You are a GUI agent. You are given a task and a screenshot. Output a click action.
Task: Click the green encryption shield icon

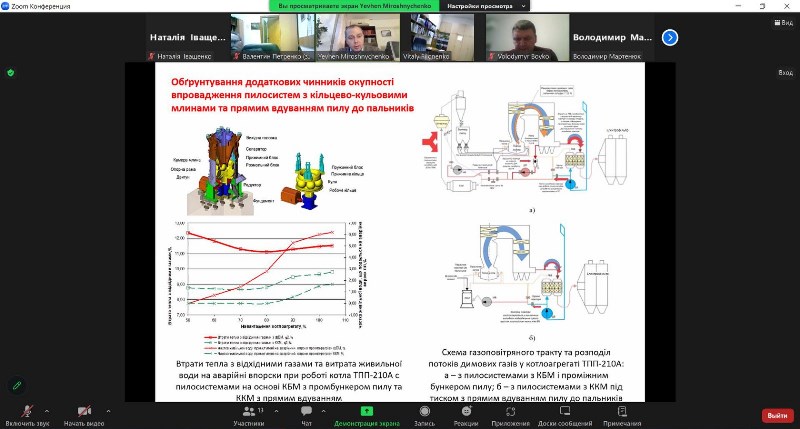click(x=11, y=73)
